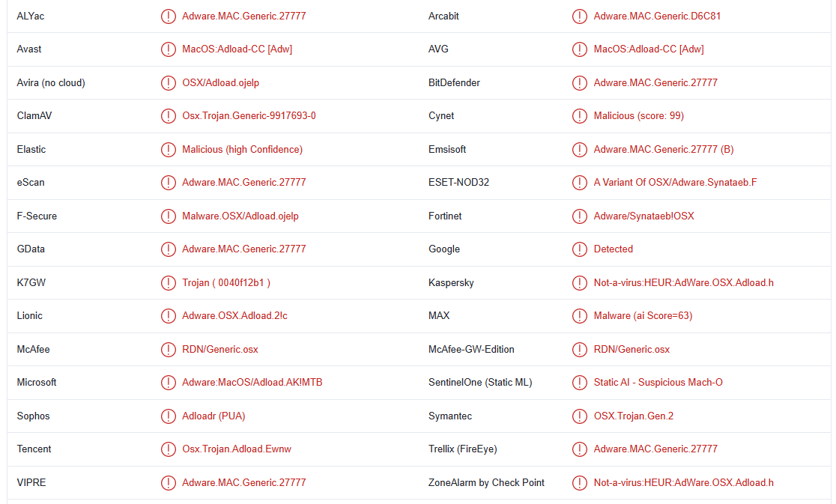Click the ZoneAlarm by Check Point vendor
Screen dimensions: 836x504
(486, 483)
